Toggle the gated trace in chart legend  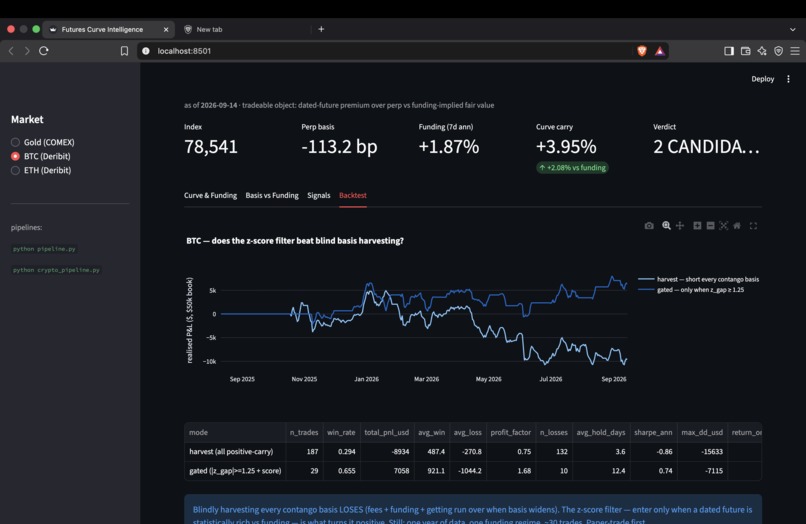pyautogui.click(x=691, y=290)
